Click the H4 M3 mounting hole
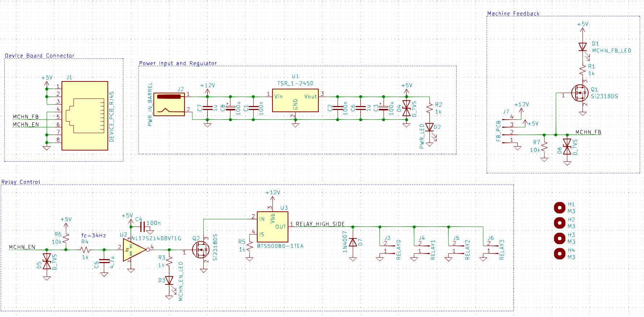The height and width of the screenshot is (317, 644). coord(559,254)
